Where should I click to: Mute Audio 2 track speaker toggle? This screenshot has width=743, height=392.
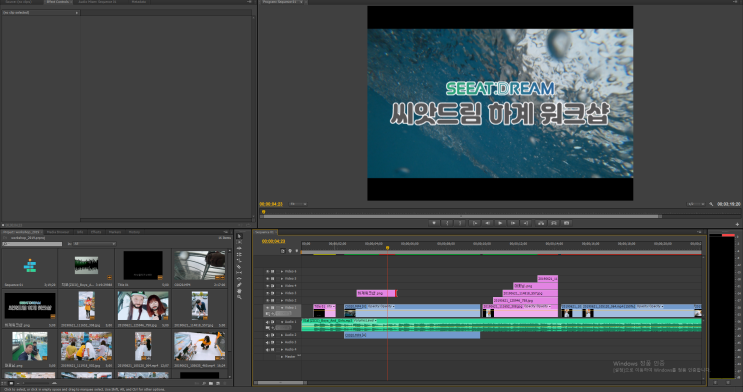pyautogui.click(x=267, y=335)
